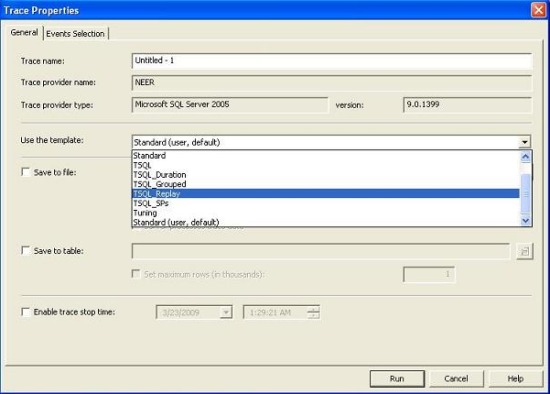Click the Run button

(397, 379)
